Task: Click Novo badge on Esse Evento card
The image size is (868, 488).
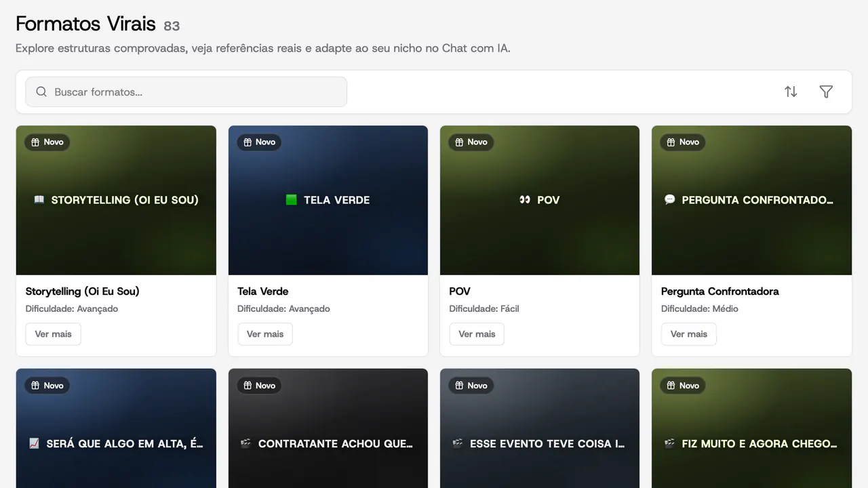Action: pyautogui.click(x=471, y=385)
